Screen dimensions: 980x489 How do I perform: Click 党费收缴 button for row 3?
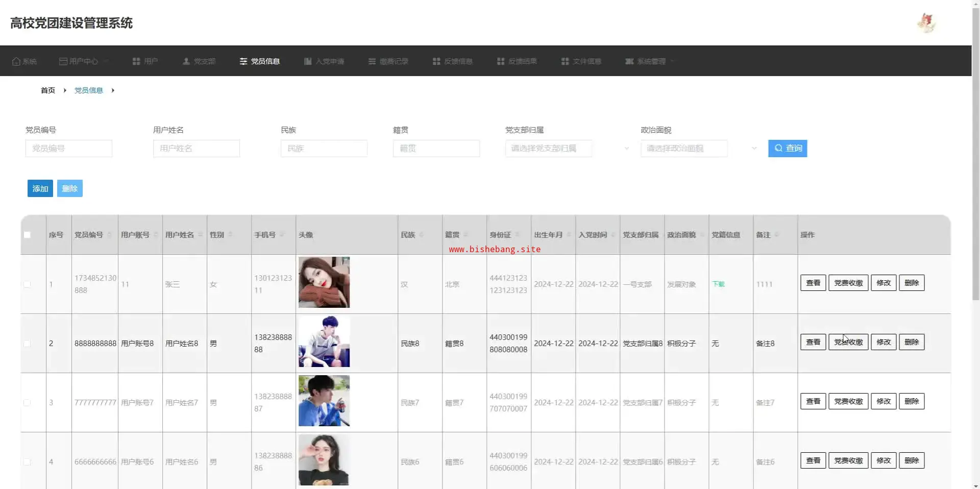click(x=848, y=401)
